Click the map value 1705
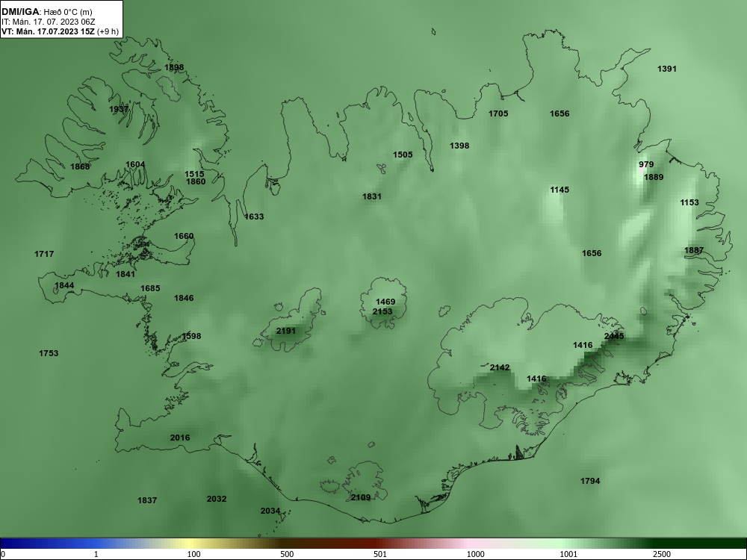The height and width of the screenshot is (560, 747). [498, 113]
